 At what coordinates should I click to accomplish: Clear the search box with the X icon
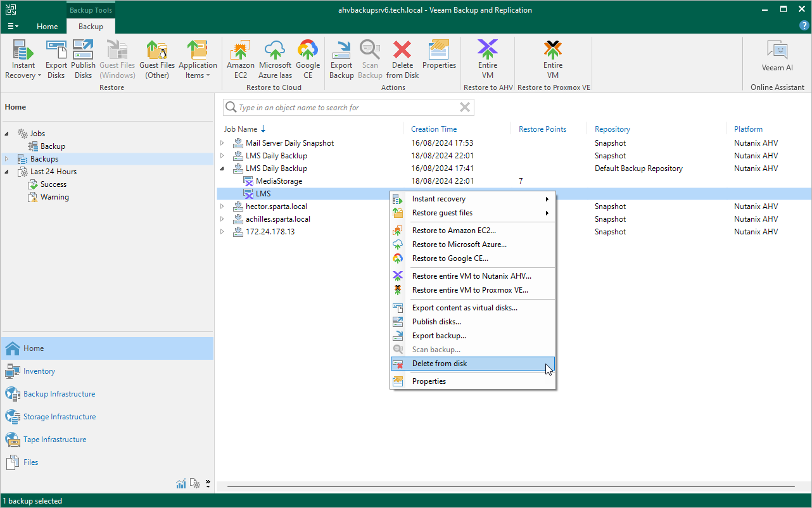point(465,108)
